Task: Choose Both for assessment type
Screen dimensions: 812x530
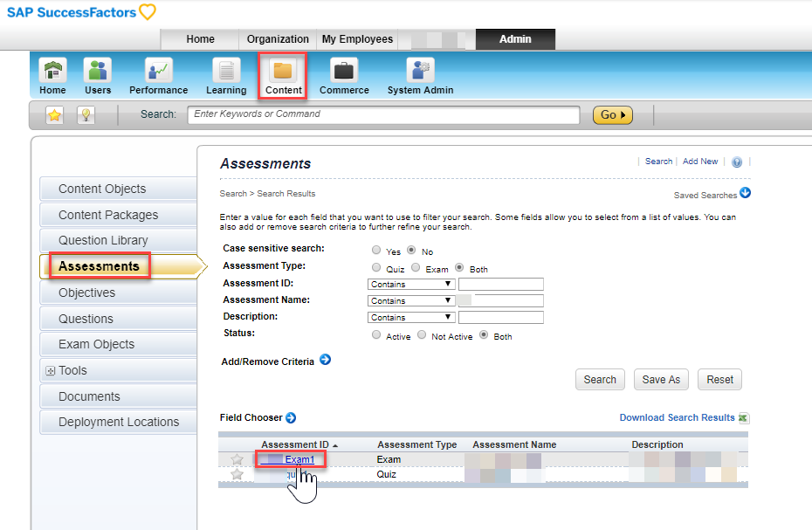Action: click(x=459, y=268)
